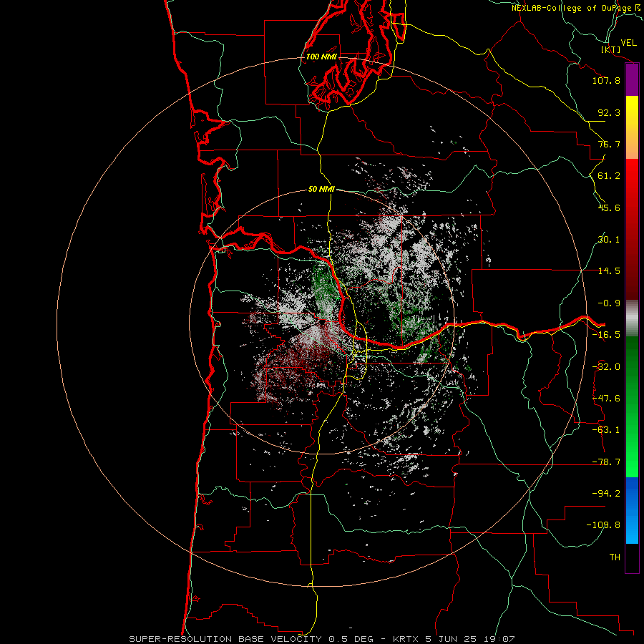Click the -109.8 velocity scale value
Image resolution: width=644 pixels, height=644 pixels.
pyautogui.click(x=603, y=525)
